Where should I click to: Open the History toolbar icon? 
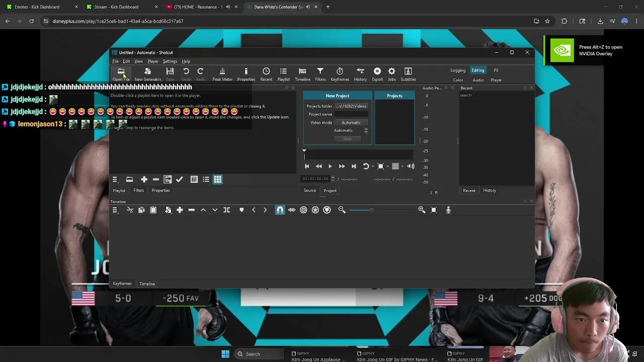(360, 74)
